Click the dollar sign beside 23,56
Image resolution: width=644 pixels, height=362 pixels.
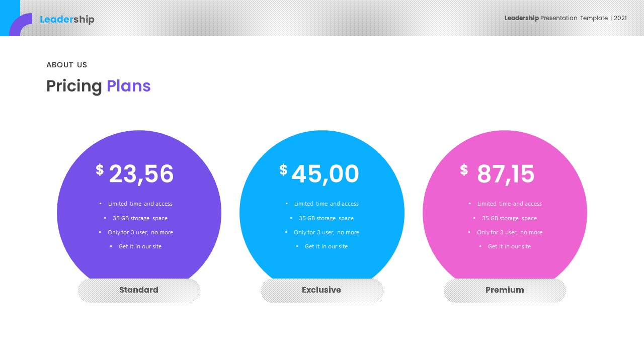click(x=100, y=170)
